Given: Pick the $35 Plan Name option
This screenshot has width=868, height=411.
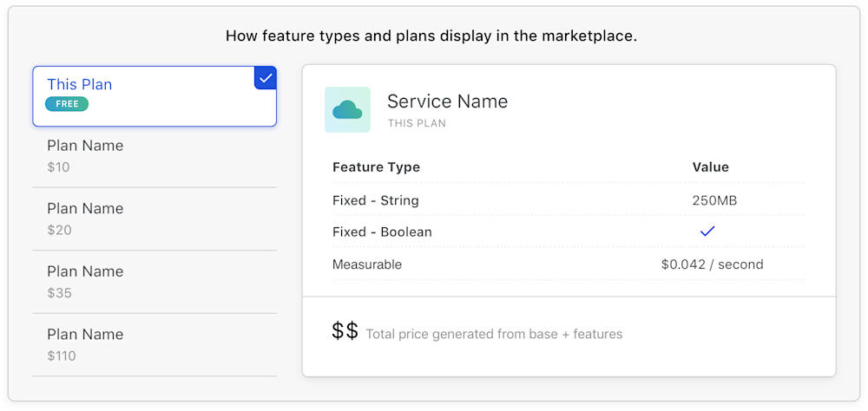Looking at the screenshot, I should [x=154, y=282].
